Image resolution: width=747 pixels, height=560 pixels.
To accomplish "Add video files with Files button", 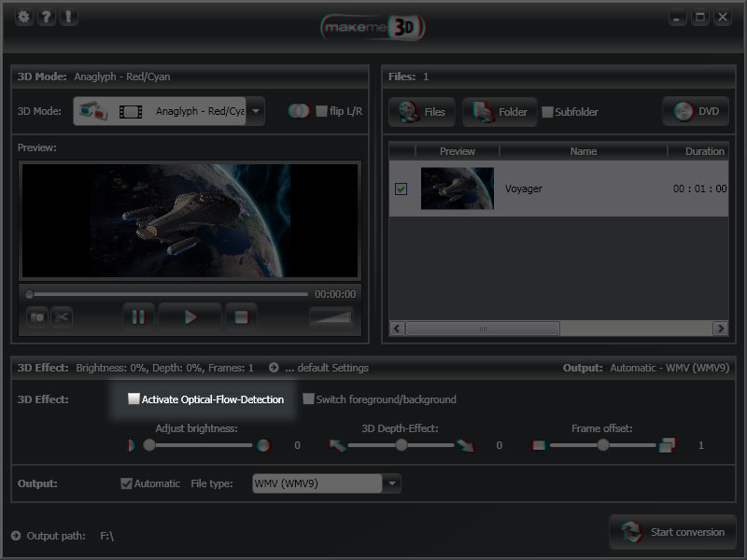I will [x=422, y=112].
